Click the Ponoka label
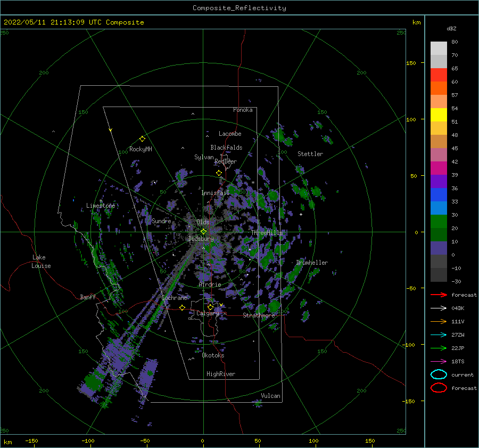 [x=243, y=110]
